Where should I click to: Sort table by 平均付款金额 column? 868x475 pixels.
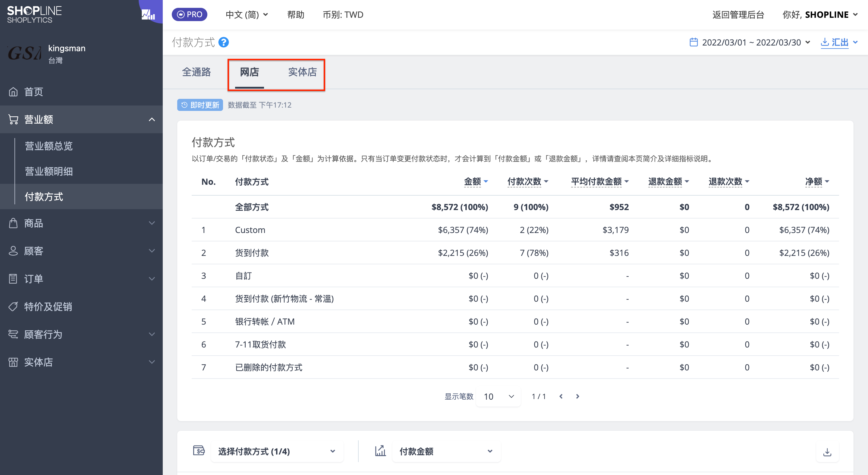[600, 181]
